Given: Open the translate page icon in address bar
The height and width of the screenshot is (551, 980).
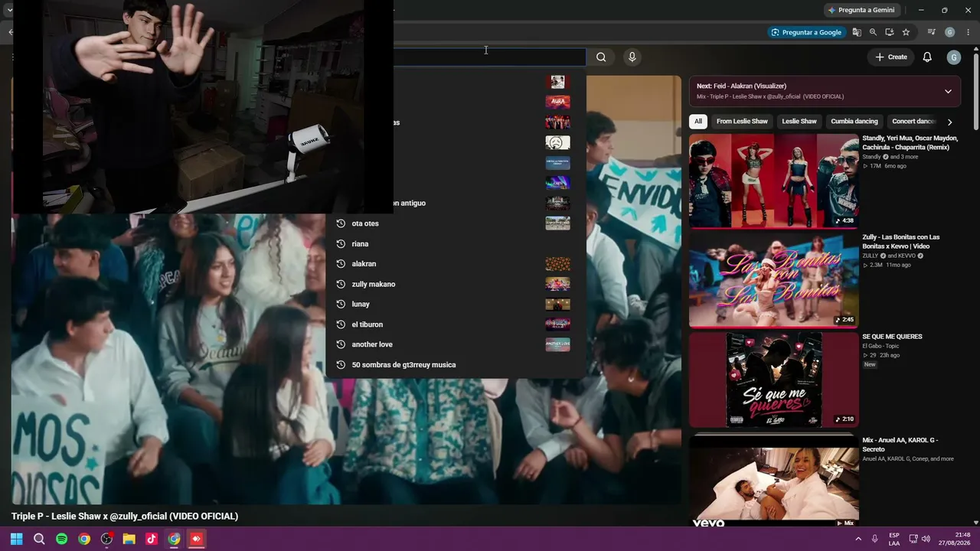Looking at the screenshot, I should pyautogui.click(x=857, y=32).
